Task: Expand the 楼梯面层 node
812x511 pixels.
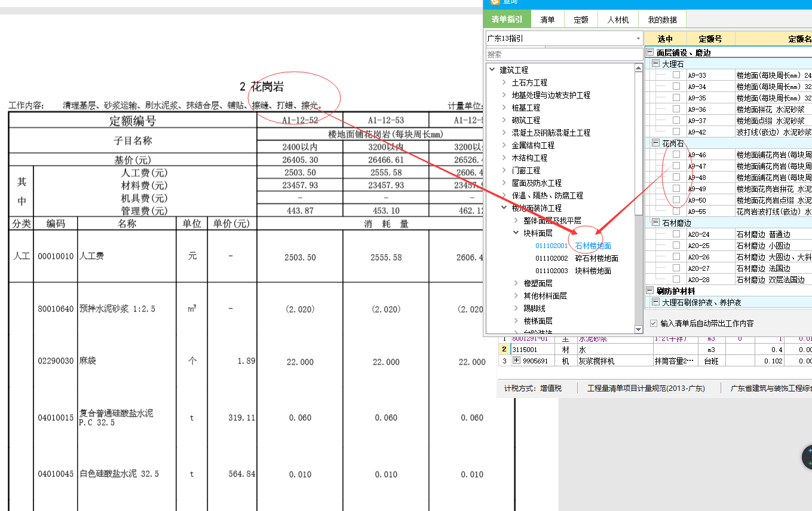Action: click(x=516, y=321)
